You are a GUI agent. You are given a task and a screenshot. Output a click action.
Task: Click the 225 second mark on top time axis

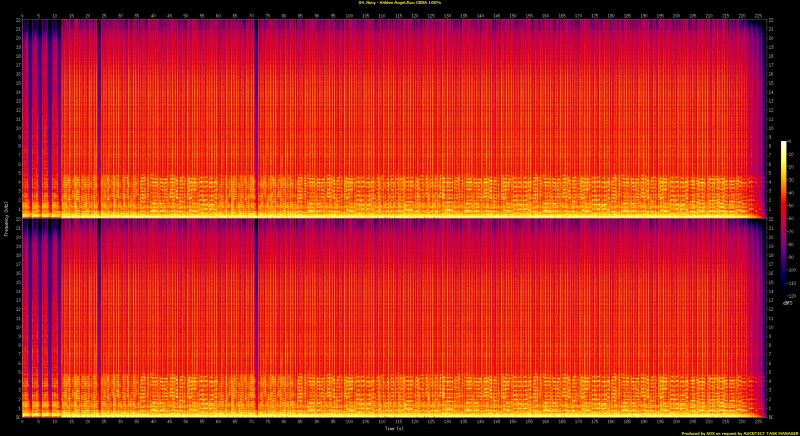click(759, 14)
